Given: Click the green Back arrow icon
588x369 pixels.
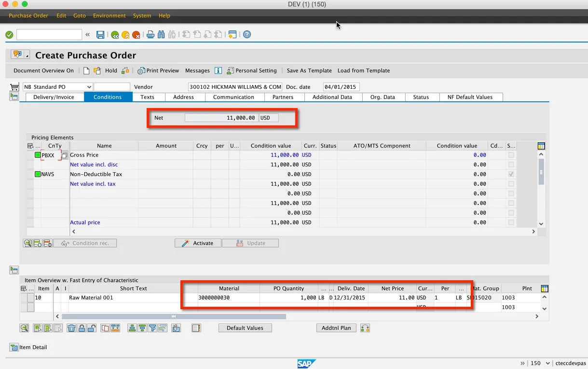Looking at the screenshot, I should tap(115, 35).
